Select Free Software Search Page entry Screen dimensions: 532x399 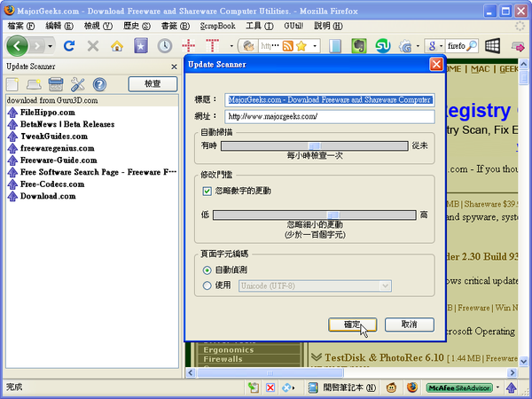pos(92,172)
